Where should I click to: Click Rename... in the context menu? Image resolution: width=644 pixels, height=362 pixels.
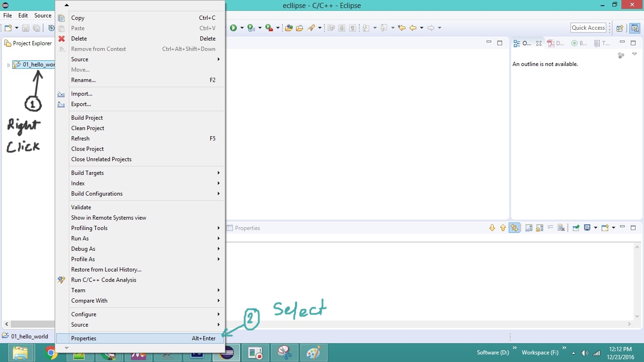83,80
